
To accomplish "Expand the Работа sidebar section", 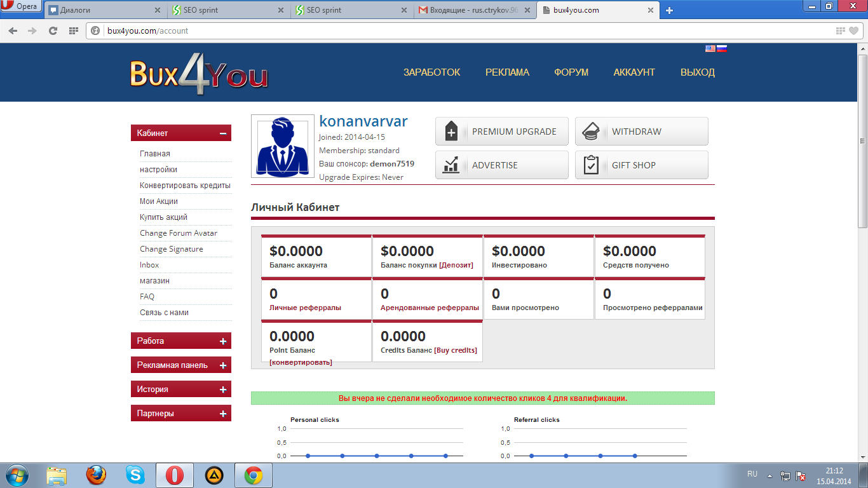I will click(x=181, y=341).
